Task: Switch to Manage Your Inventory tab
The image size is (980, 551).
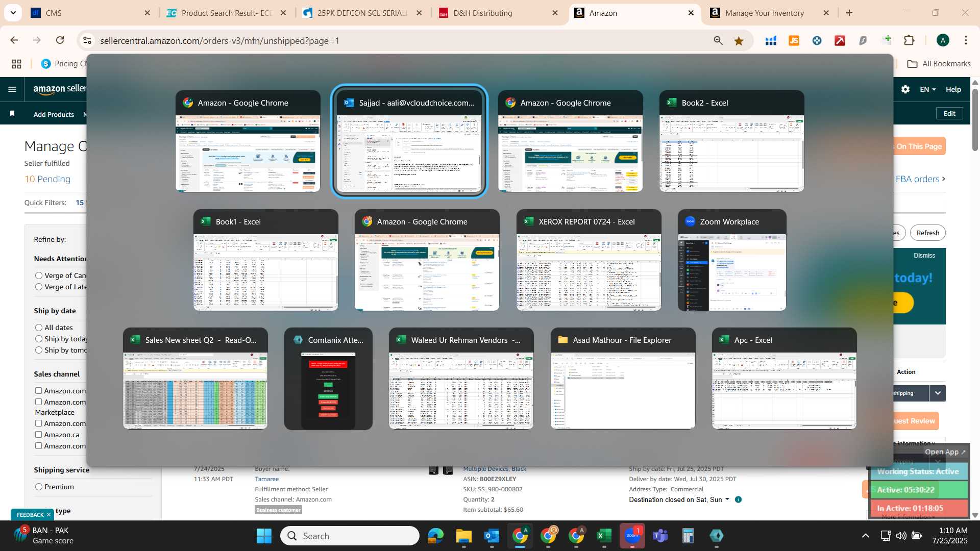Action: click(x=769, y=13)
